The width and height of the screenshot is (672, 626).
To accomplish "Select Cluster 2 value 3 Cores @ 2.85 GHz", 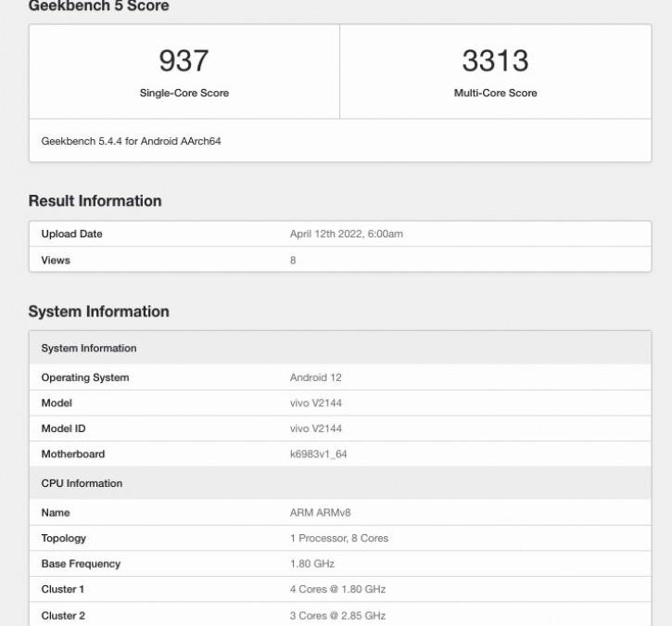I will click(337, 616).
